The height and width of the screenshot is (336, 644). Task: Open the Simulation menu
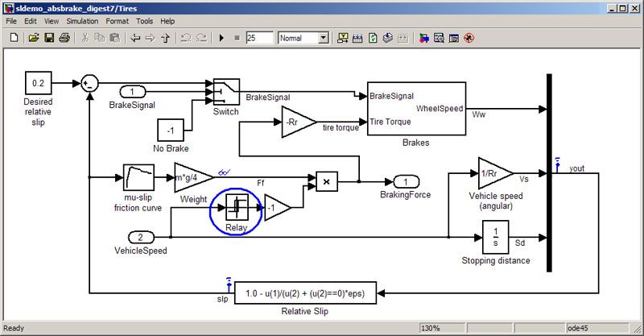81,21
